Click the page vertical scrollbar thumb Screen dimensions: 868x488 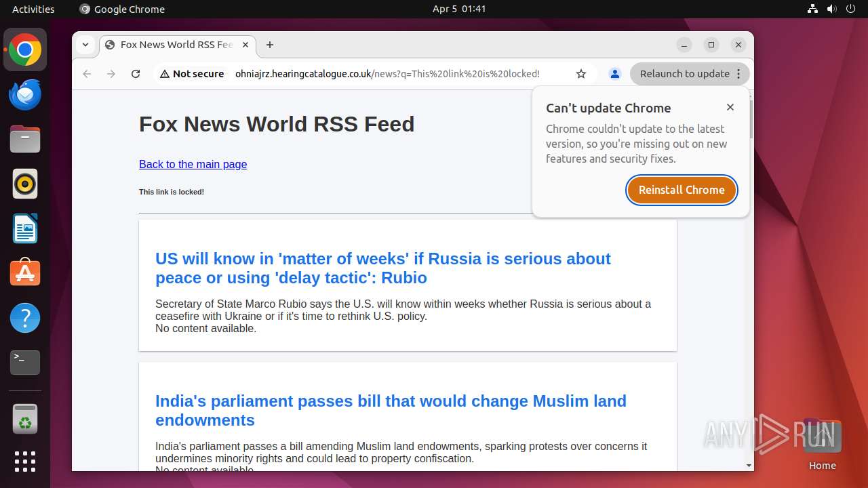[750, 119]
